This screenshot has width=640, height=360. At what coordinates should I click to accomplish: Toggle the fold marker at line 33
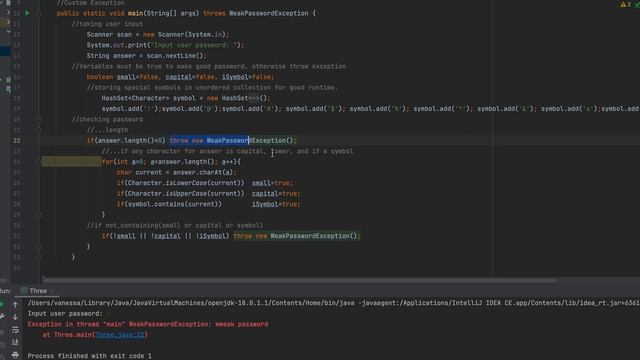click(39, 257)
